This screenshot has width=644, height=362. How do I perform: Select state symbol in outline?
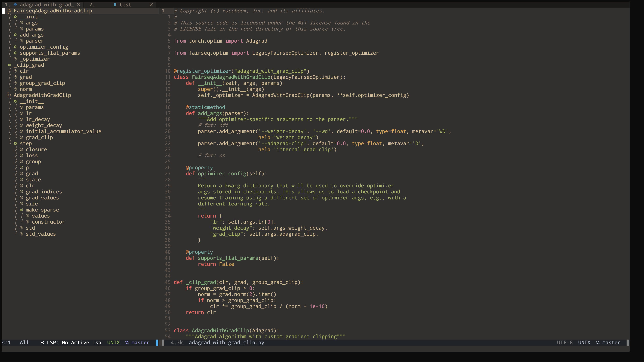point(33,180)
